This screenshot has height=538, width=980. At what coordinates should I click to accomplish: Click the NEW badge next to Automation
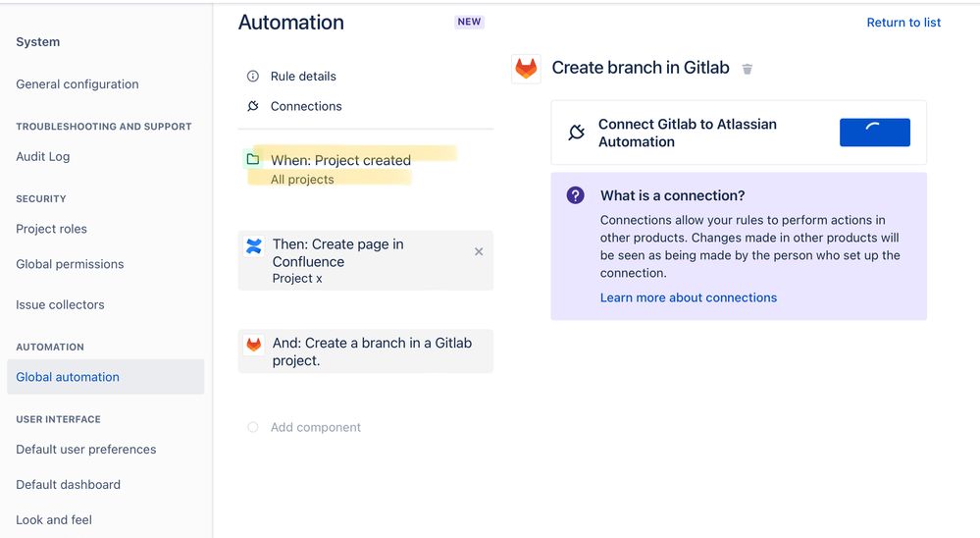coord(469,22)
